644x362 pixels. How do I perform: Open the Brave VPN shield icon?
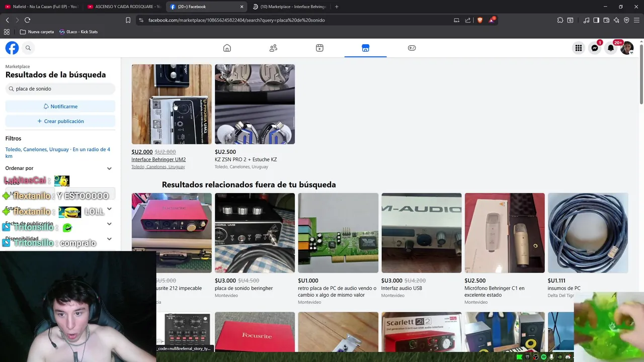click(x=626, y=20)
